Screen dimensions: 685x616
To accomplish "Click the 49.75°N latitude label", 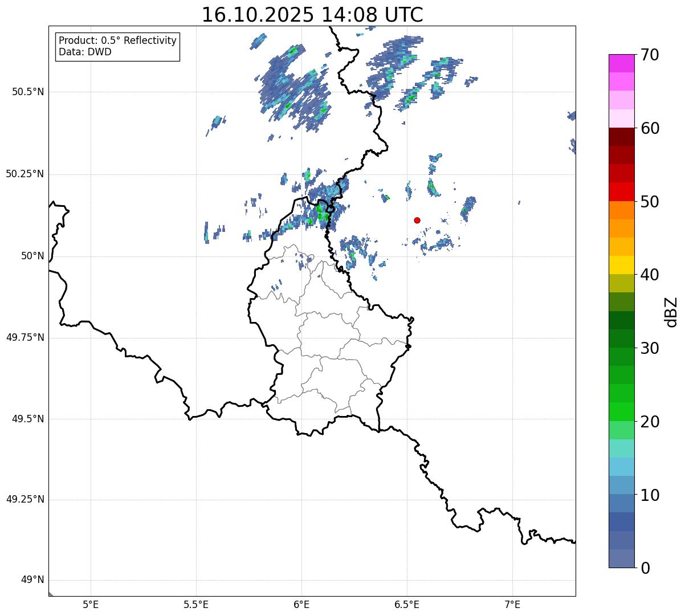I will pyautogui.click(x=25, y=337).
